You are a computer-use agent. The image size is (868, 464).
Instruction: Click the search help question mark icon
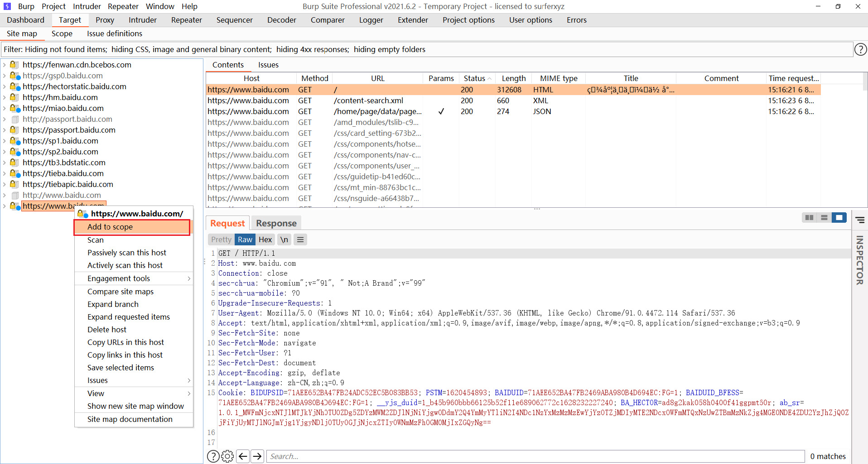213,456
